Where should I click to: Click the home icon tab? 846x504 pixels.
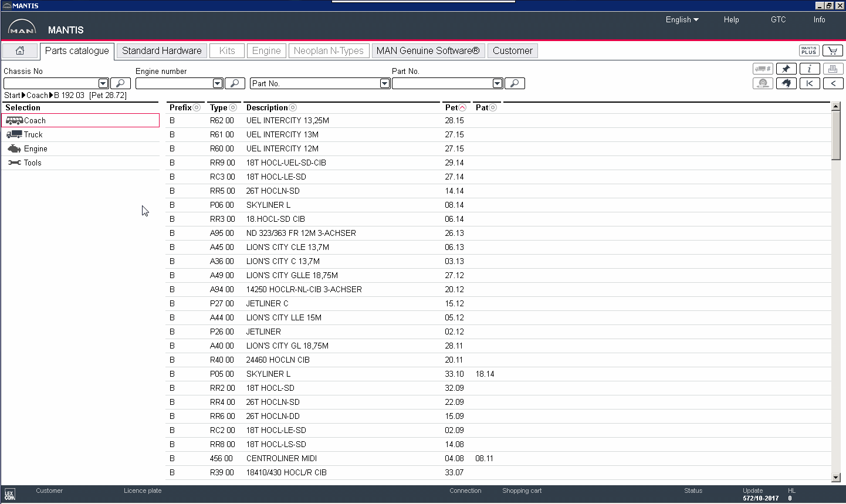(20, 50)
